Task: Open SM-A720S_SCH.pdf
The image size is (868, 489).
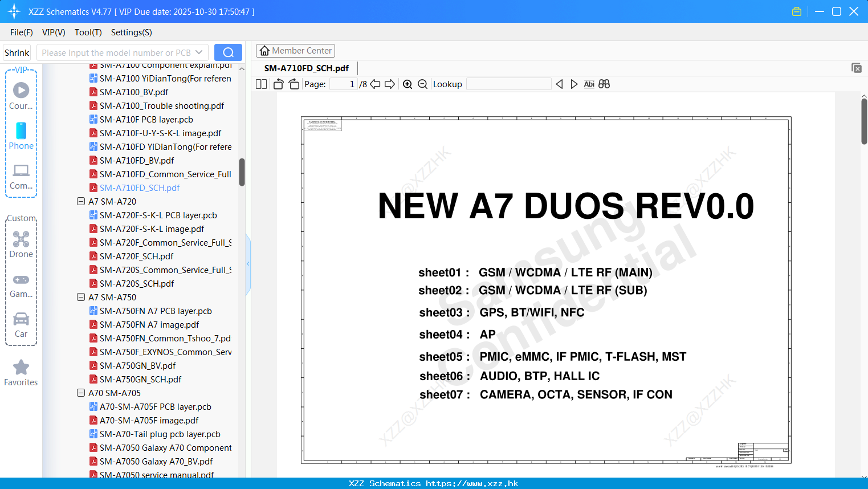Action: (x=137, y=283)
